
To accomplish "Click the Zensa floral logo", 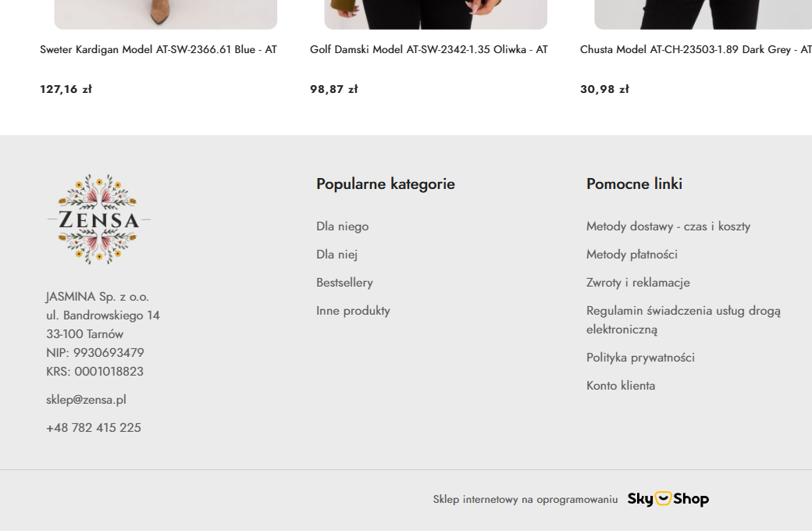I will (99, 219).
